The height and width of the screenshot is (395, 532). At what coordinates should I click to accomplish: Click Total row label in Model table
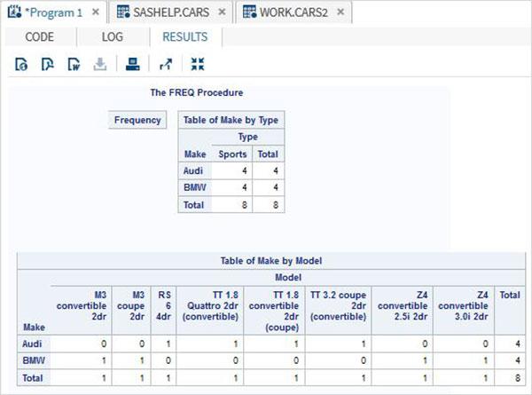(34, 377)
